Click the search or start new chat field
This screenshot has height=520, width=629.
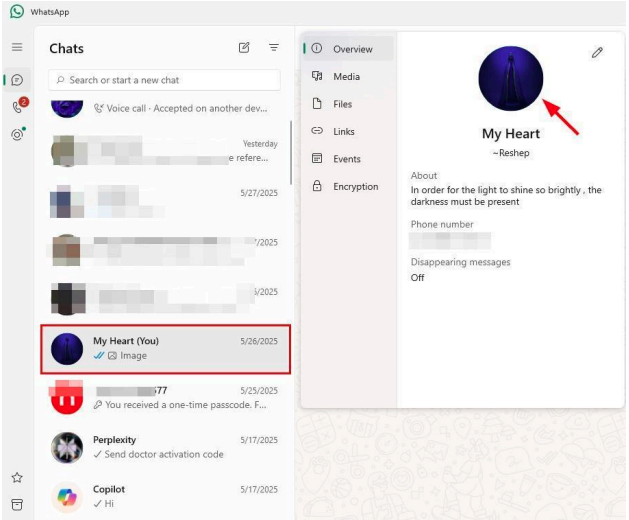pos(165,80)
